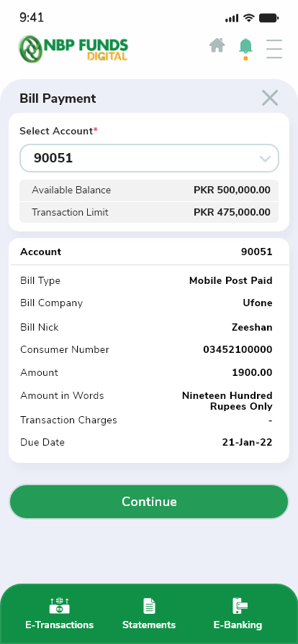Open notifications bell icon
The width and height of the screenshot is (298, 644).
pos(245,48)
